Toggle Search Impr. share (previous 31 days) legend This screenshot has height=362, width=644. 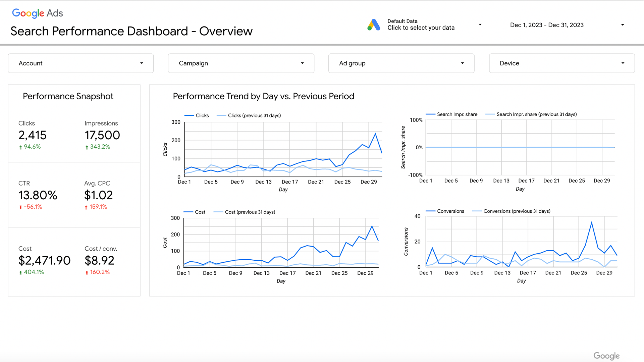coord(531,114)
